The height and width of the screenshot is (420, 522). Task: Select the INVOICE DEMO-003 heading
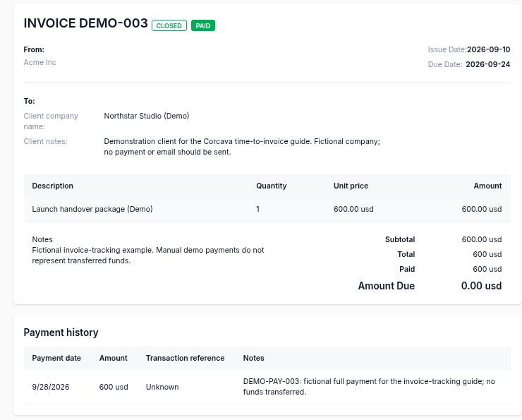pos(85,23)
